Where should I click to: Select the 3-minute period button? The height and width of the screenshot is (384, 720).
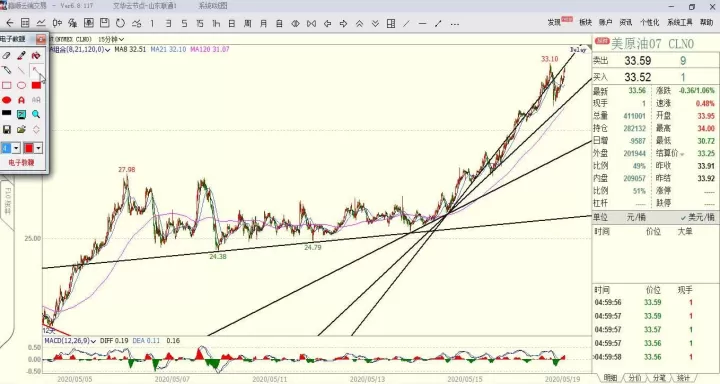point(169,23)
